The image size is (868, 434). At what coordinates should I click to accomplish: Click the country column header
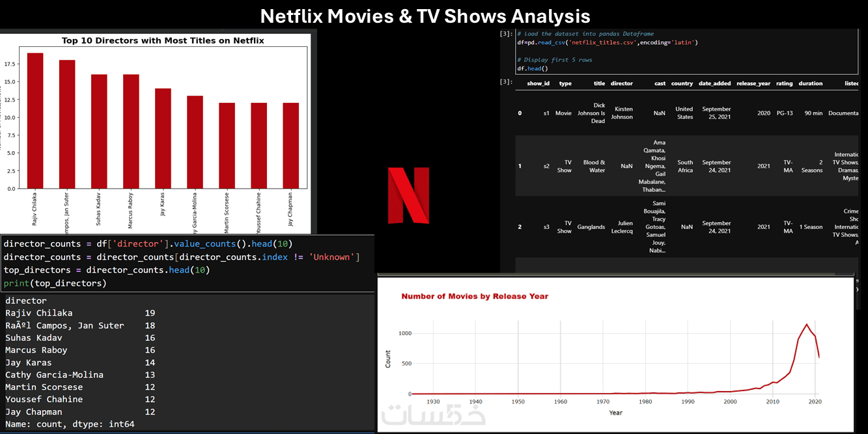point(682,83)
